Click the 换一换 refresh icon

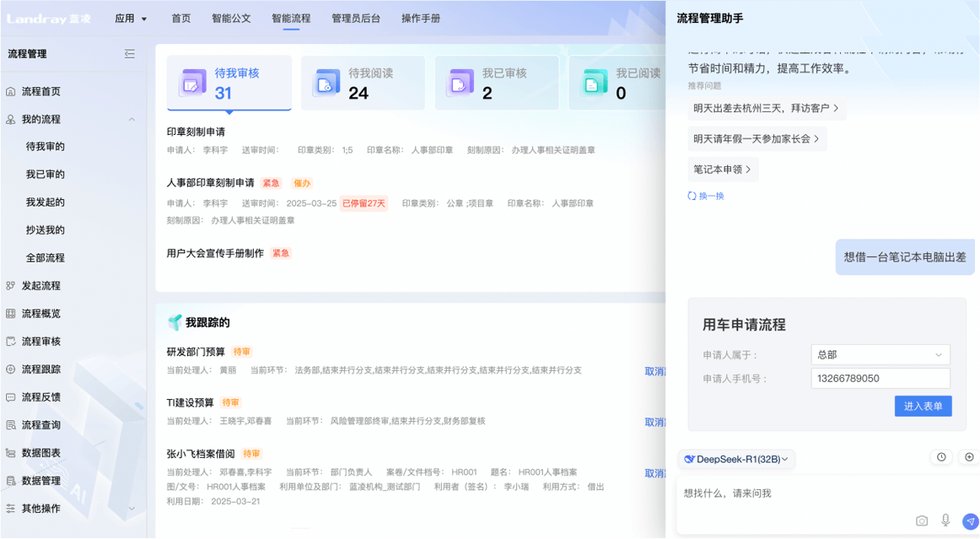[692, 196]
